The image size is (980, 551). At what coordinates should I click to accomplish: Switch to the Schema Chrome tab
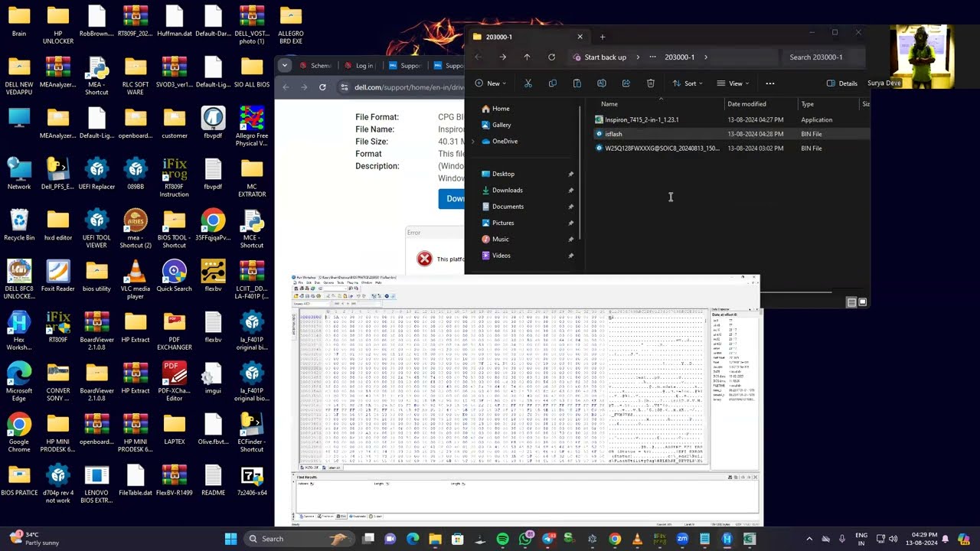click(315, 66)
